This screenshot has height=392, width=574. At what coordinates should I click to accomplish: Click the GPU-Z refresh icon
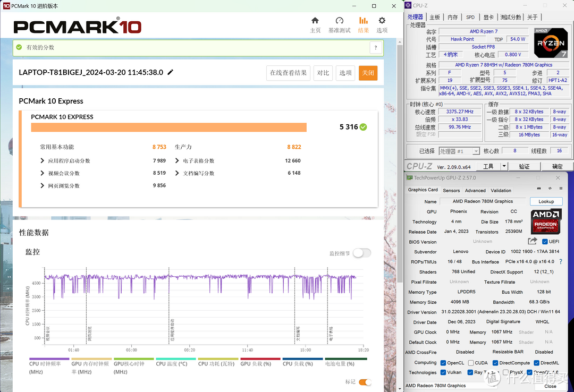[550, 188]
